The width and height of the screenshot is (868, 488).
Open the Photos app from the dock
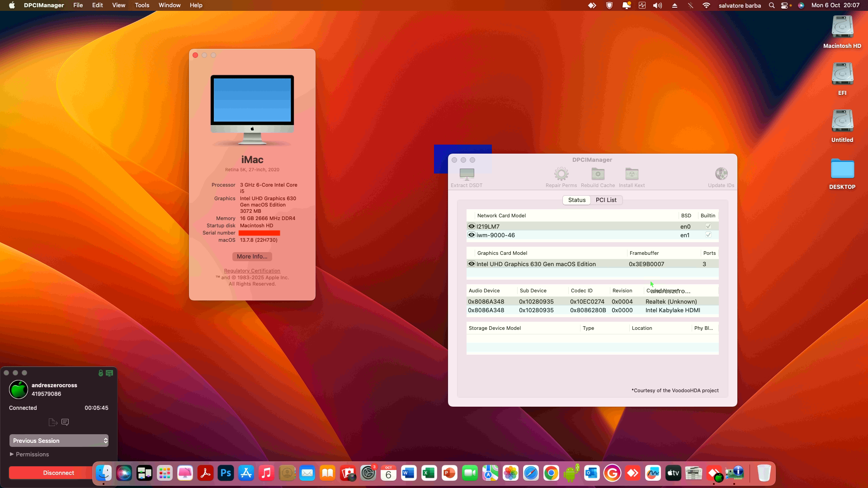click(x=510, y=473)
